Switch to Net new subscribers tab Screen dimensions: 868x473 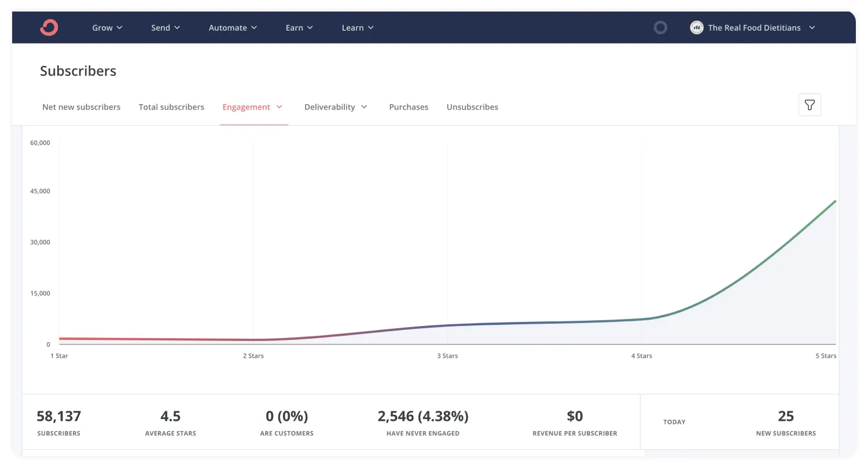(82, 107)
